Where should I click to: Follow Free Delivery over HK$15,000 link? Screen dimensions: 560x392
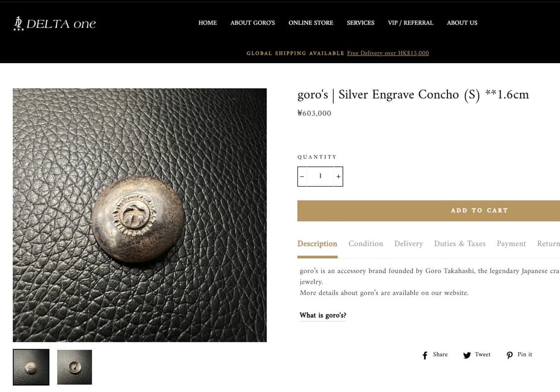(x=388, y=53)
